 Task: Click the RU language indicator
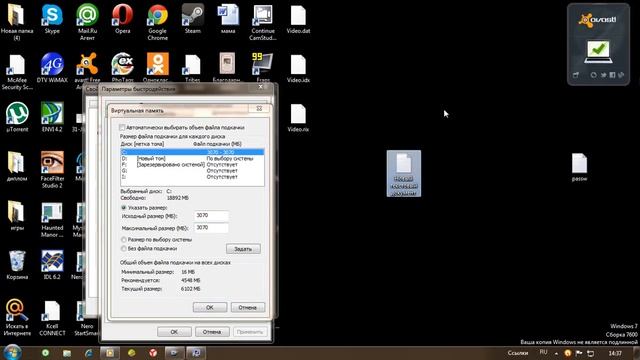543,352
